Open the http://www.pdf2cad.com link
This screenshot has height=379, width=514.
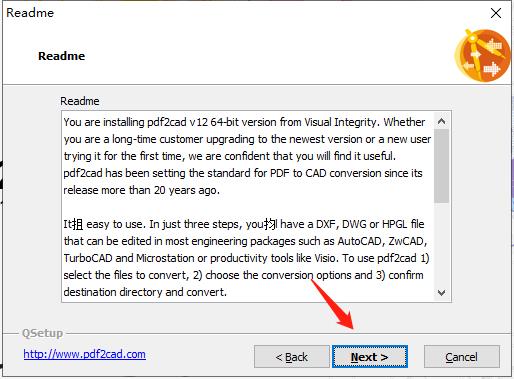[84, 354]
